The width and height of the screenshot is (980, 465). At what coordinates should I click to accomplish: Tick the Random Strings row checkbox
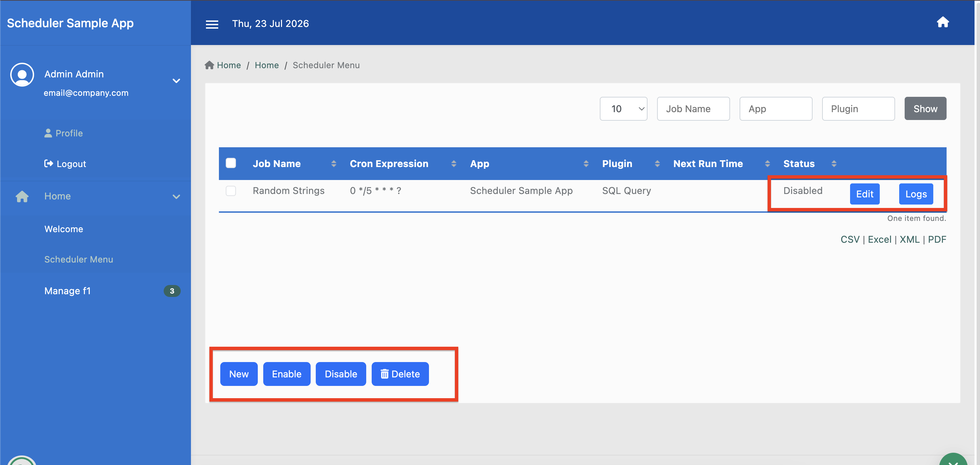(x=231, y=191)
